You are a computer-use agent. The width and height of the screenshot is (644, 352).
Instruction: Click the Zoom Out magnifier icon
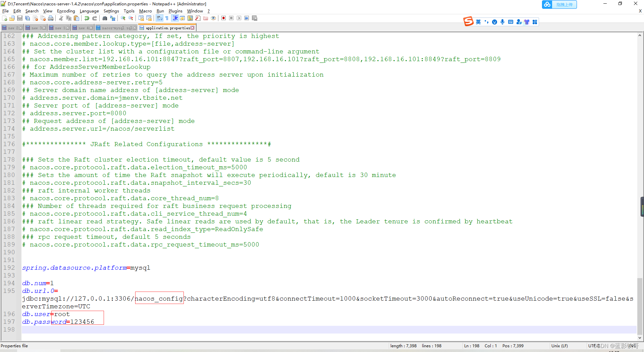coord(131,18)
